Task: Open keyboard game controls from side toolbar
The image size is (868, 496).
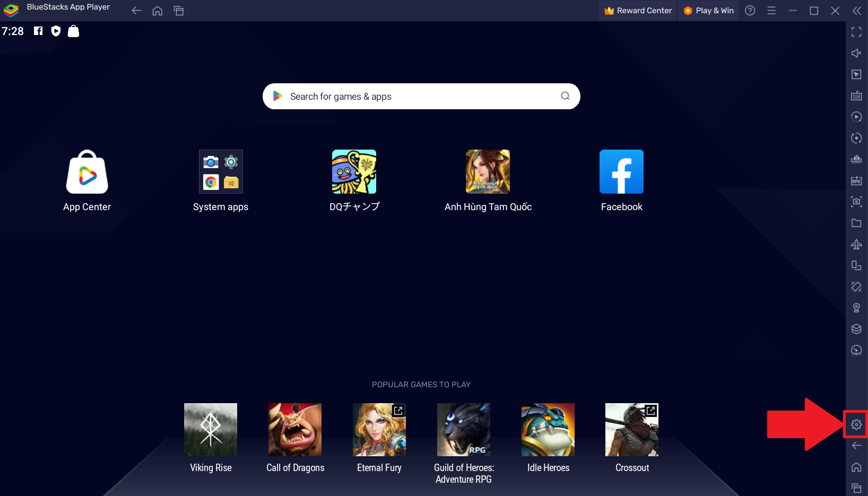Action: (856, 95)
